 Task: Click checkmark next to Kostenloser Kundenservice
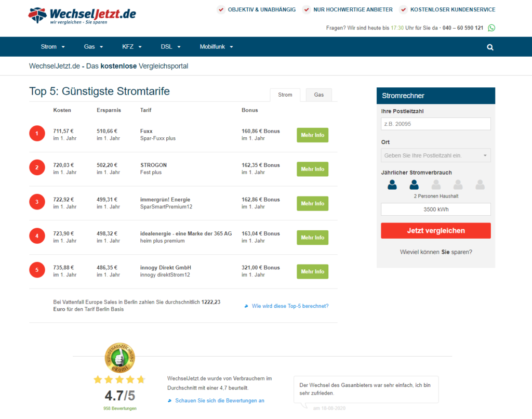coord(403,9)
